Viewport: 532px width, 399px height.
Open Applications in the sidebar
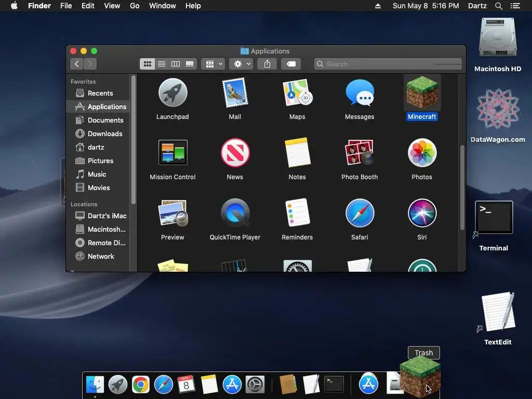point(98,107)
